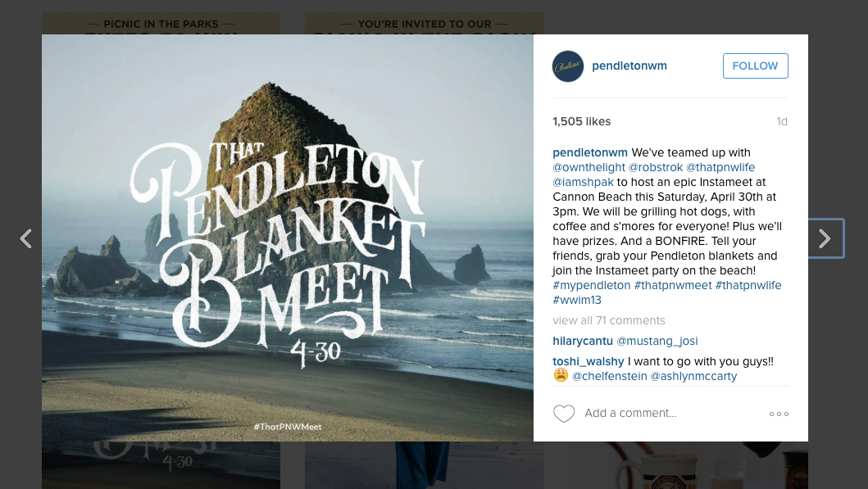This screenshot has height=489, width=868.
Task: Go to the next post arrow
Action: 825,238
